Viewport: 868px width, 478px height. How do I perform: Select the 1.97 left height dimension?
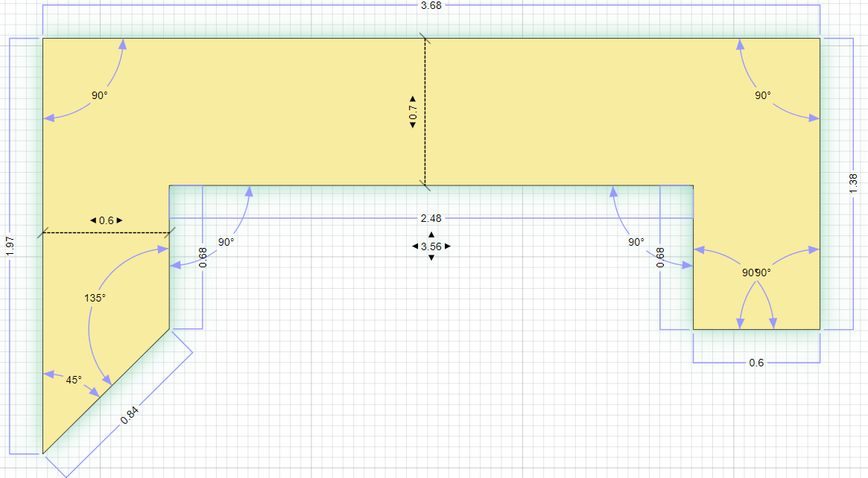[9, 245]
